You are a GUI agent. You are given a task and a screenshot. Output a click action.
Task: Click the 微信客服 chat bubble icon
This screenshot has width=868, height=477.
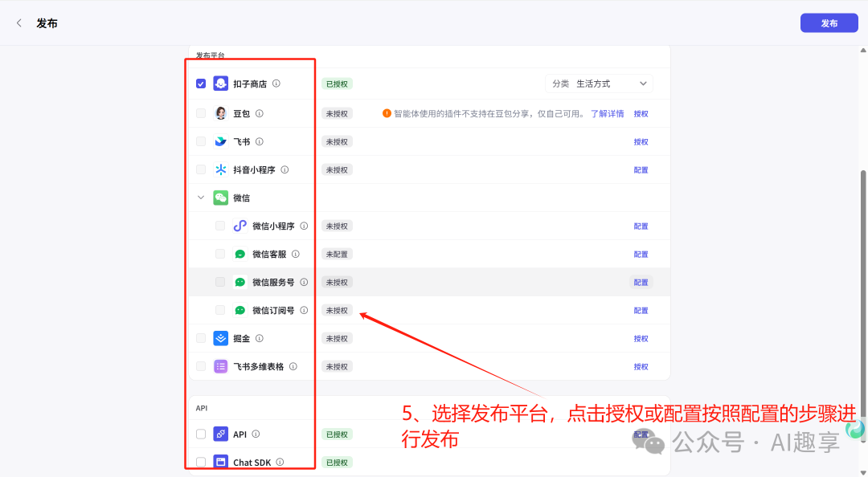240,254
